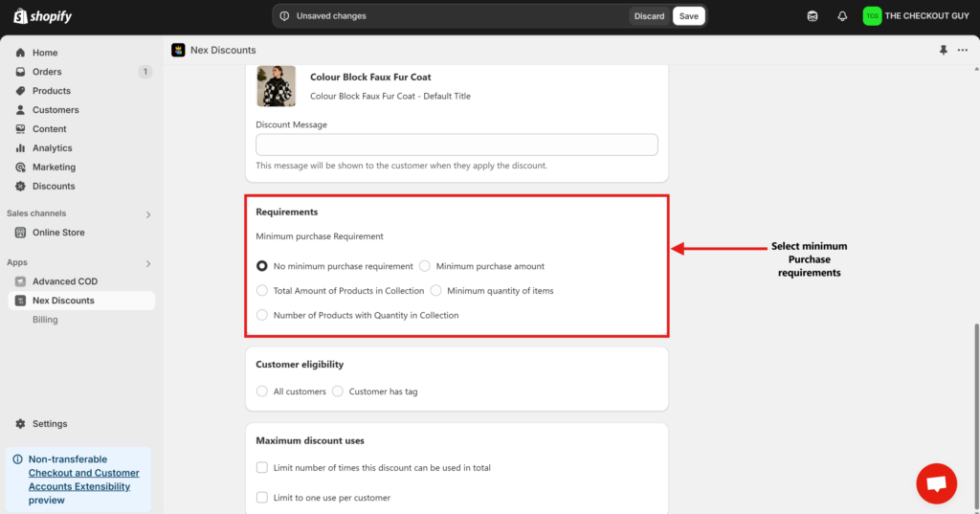Open Online Store channel

[58, 233]
